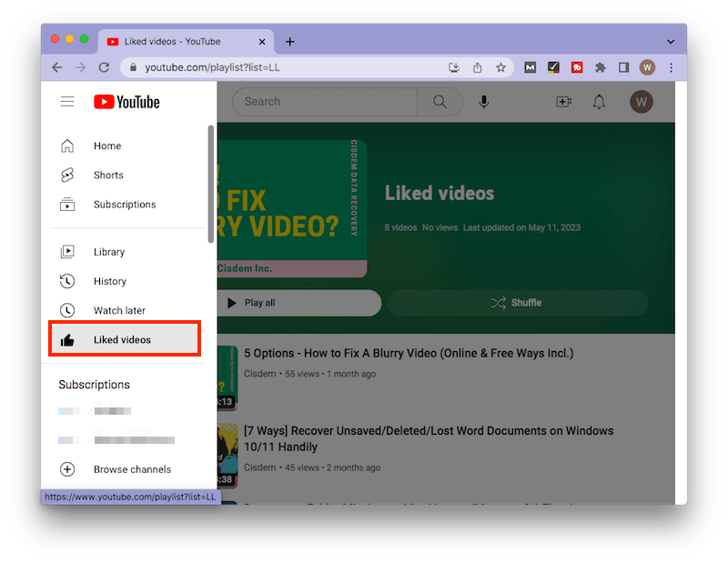Expand the chevron at the browser's top right
The image size is (728, 563).
point(671,41)
